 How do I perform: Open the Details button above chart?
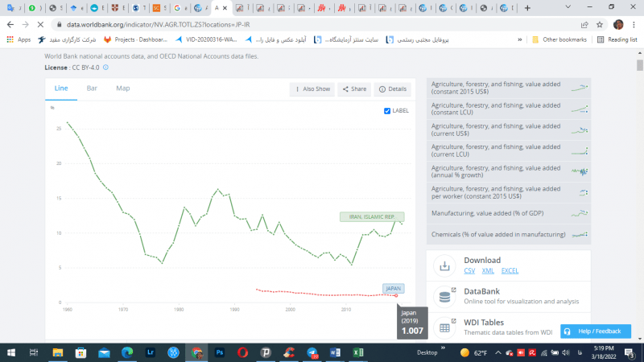[392, 89]
